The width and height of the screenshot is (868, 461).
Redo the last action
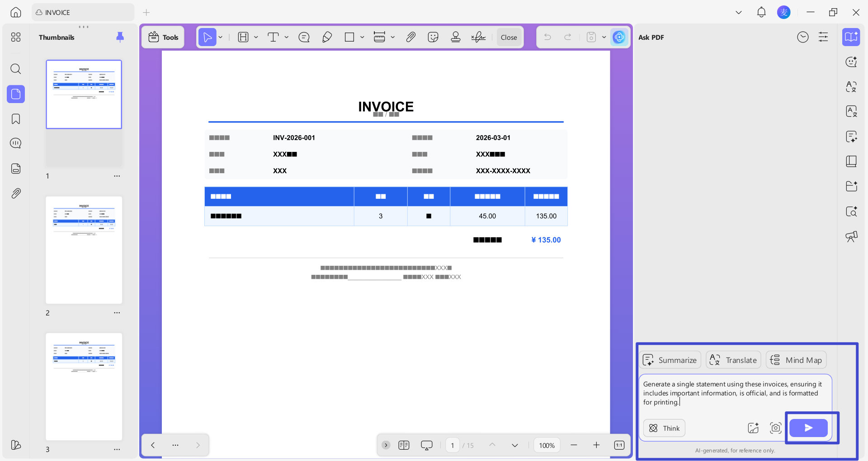click(568, 37)
